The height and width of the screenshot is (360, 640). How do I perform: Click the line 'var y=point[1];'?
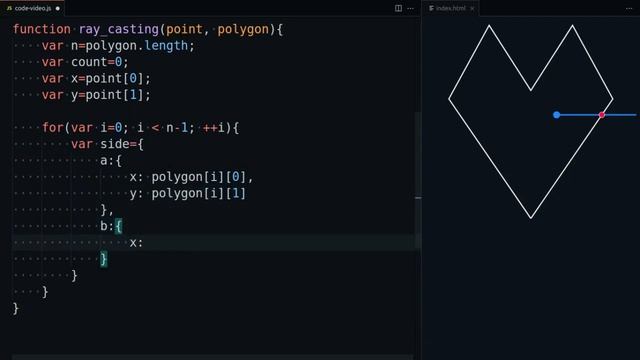[96, 95]
